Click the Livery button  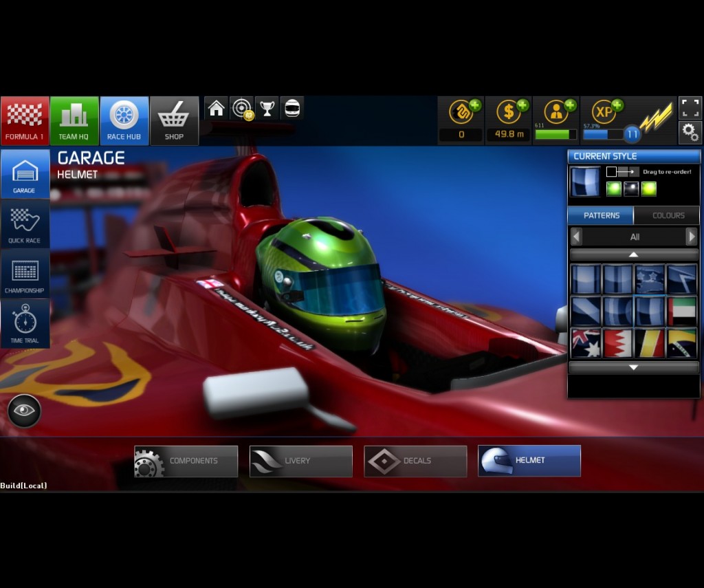coord(301,461)
